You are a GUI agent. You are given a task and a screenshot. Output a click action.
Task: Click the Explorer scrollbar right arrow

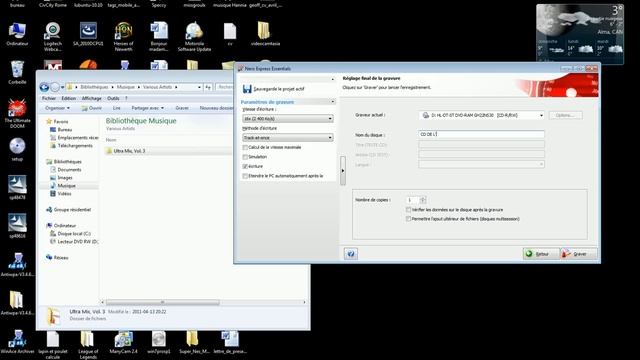pyautogui.click(x=304, y=302)
